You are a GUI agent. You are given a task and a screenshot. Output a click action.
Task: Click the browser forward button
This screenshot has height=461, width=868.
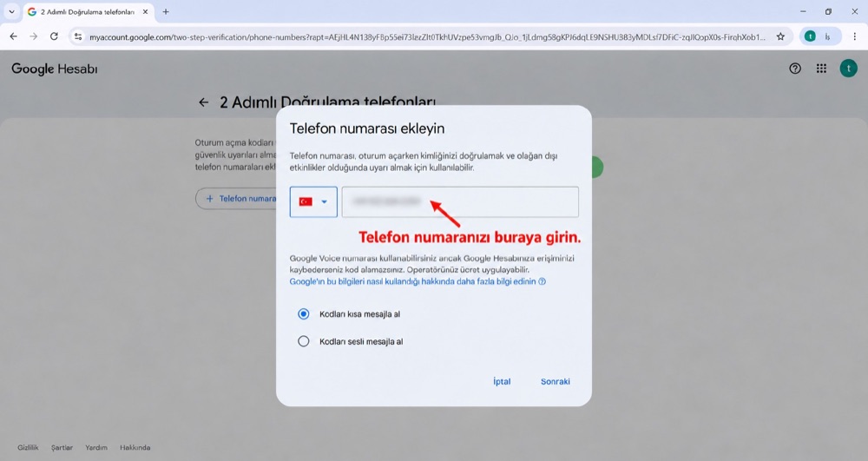(x=34, y=36)
